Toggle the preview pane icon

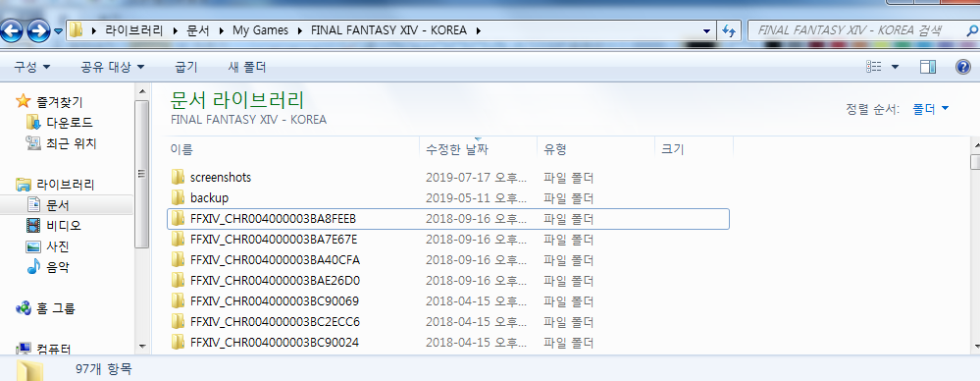(929, 67)
